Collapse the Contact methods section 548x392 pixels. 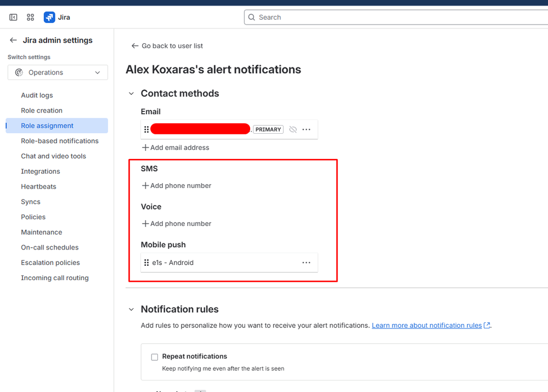click(x=132, y=94)
